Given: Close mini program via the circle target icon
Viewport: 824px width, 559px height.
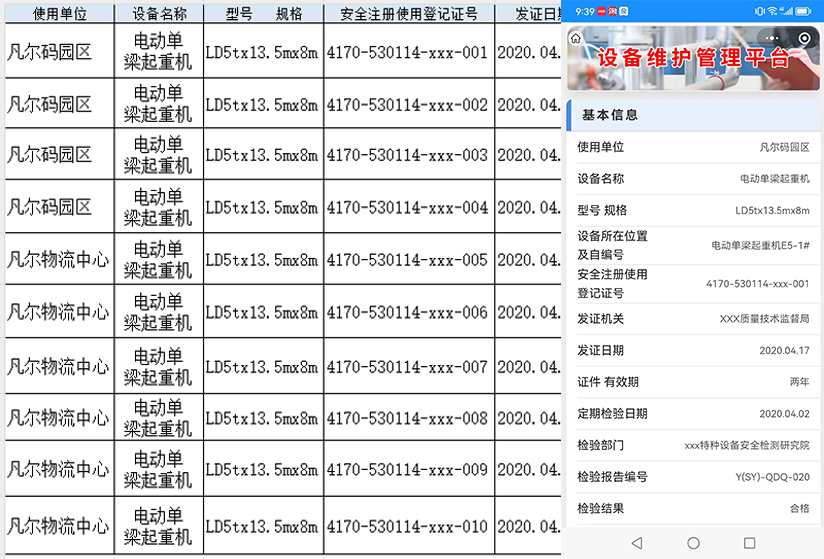Looking at the screenshot, I should pyautogui.click(x=804, y=38).
